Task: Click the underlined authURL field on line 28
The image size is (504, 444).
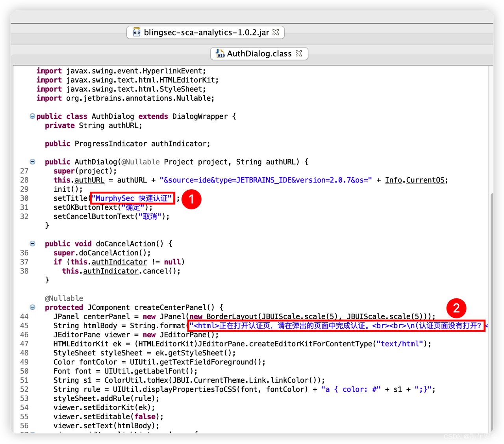Action: [x=90, y=180]
